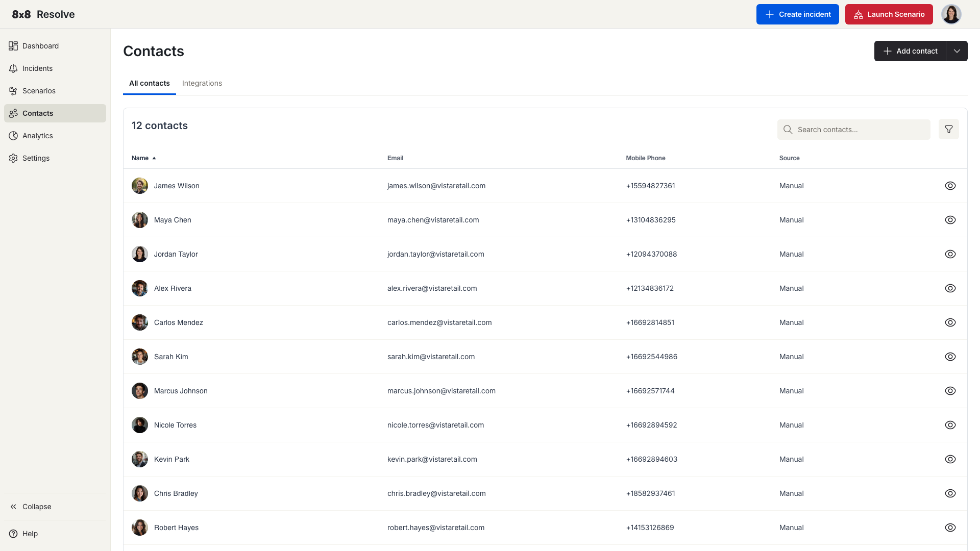Click the eye icon for Robert Hayes
The image size is (980, 551).
coord(950,528)
